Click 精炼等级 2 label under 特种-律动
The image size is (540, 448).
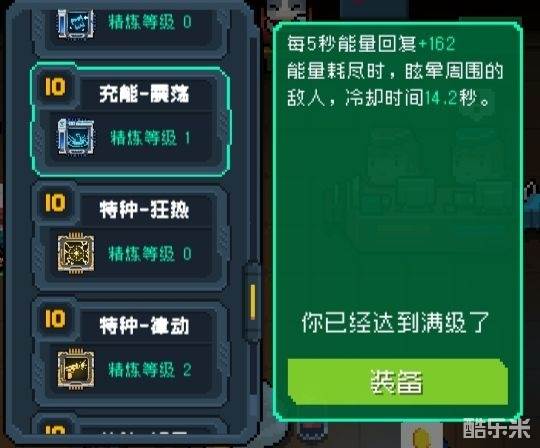tap(150, 370)
